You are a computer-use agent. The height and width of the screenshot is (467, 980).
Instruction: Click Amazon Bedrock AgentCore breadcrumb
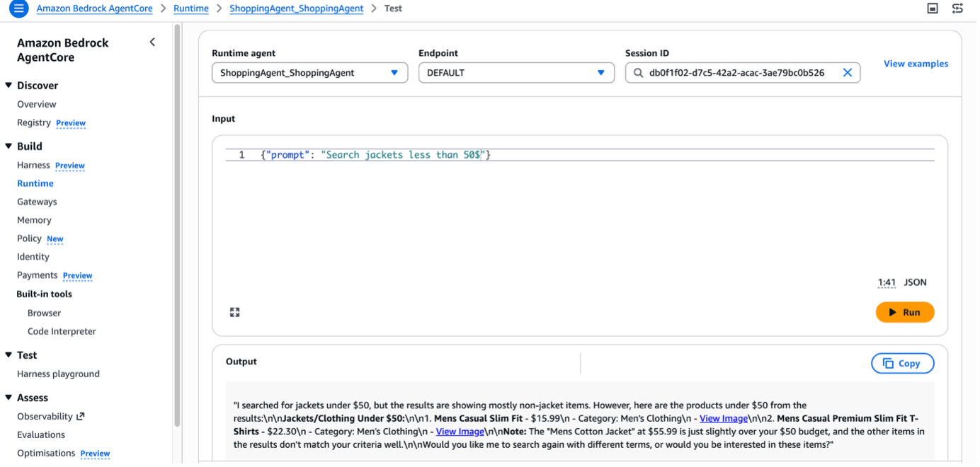96,8
